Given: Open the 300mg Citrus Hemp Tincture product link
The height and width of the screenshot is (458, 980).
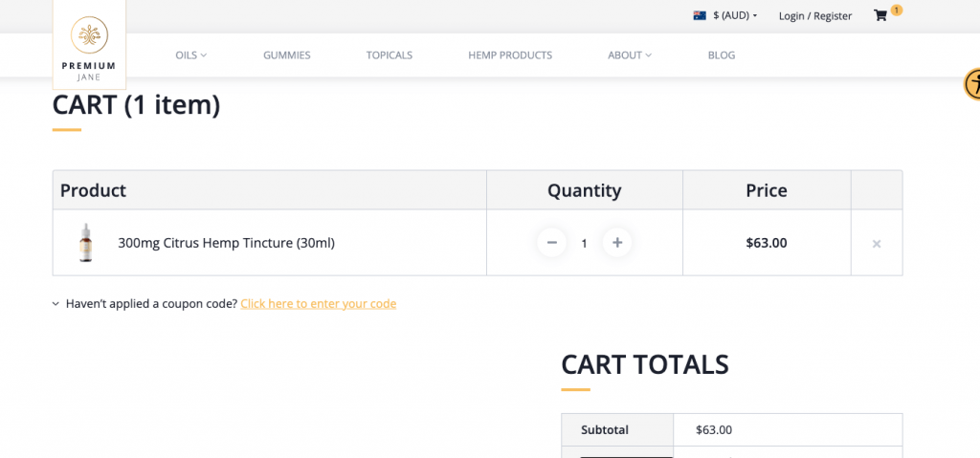Looking at the screenshot, I should [226, 243].
